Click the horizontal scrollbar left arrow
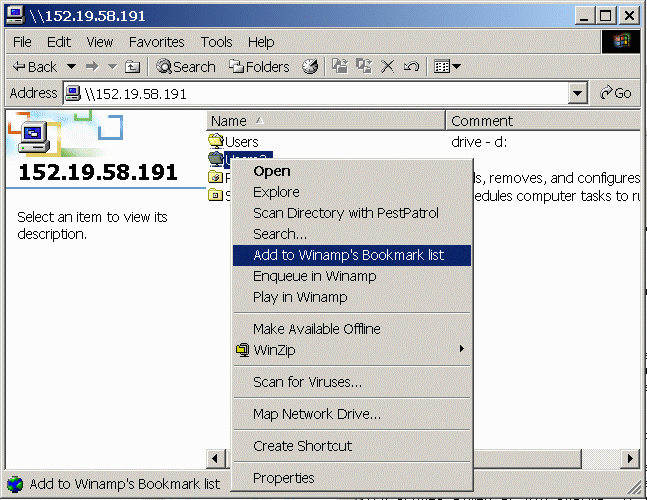Image resolution: width=647 pixels, height=500 pixels. pos(215,458)
